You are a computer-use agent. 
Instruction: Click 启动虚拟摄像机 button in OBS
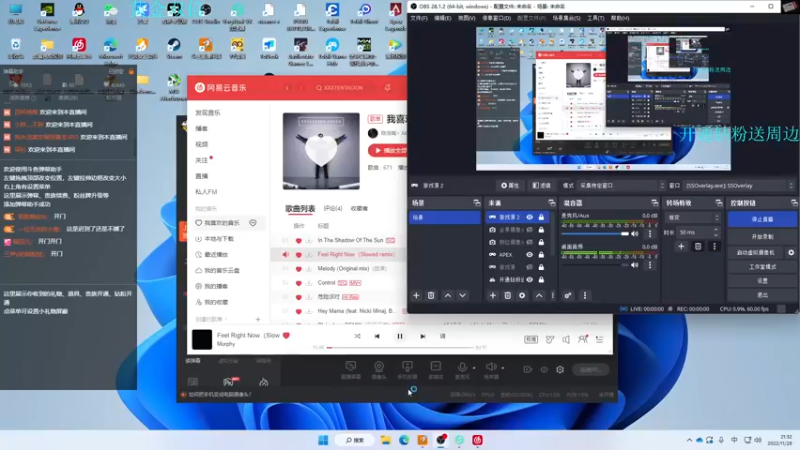click(756, 253)
